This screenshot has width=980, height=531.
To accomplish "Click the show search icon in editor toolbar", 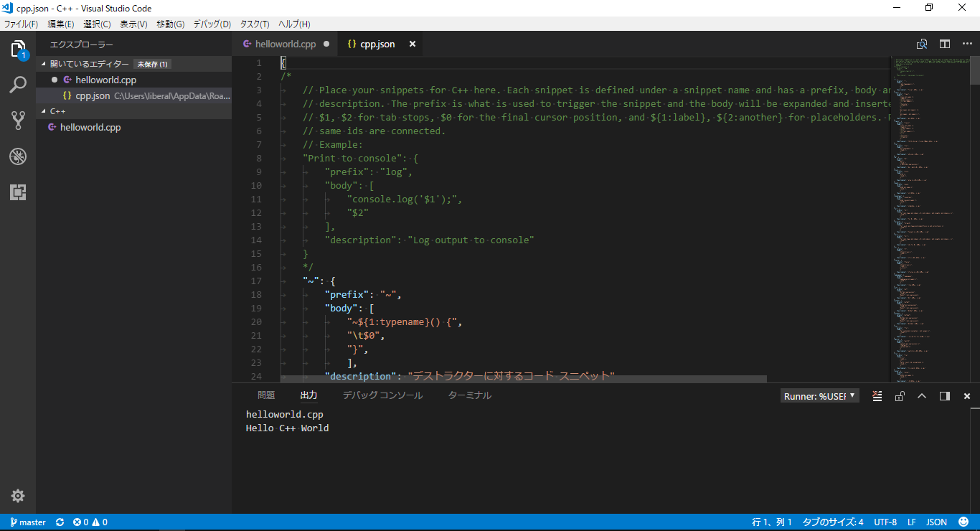I will click(922, 44).
